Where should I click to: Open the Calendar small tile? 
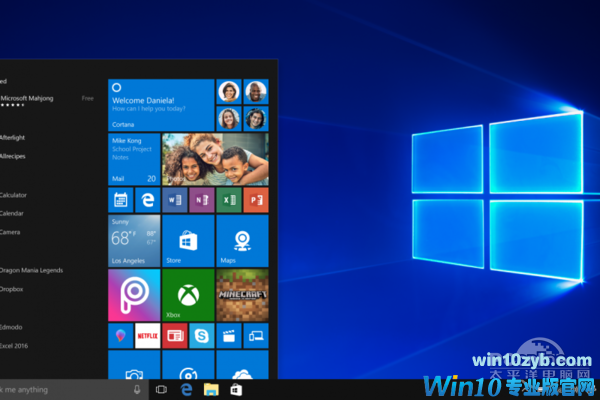pyautogui.click(x=121, y=200)
